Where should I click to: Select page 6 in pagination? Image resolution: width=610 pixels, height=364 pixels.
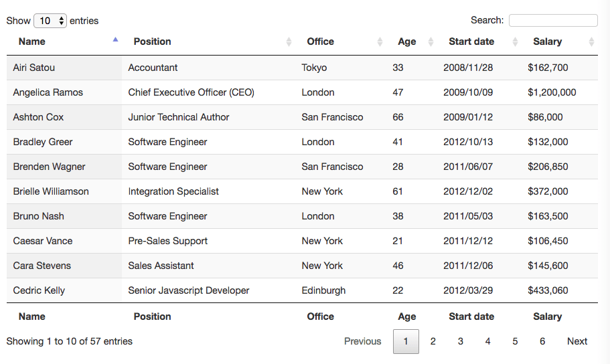[542, 341]
